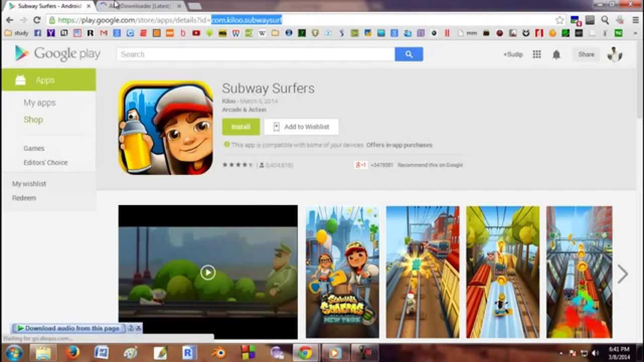Open the Google apps grid icon
This screenshot has width=644, height=362.
537,54
